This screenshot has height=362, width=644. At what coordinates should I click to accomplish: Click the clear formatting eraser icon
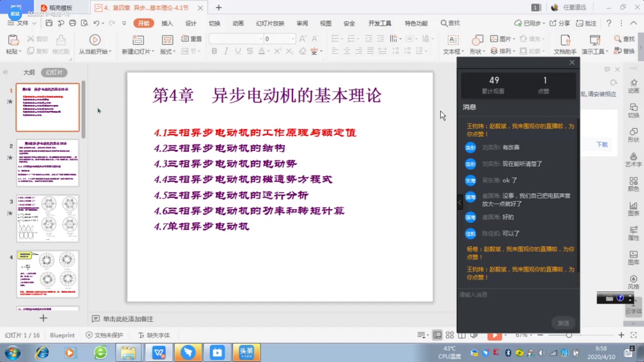[x=303, y=51]
